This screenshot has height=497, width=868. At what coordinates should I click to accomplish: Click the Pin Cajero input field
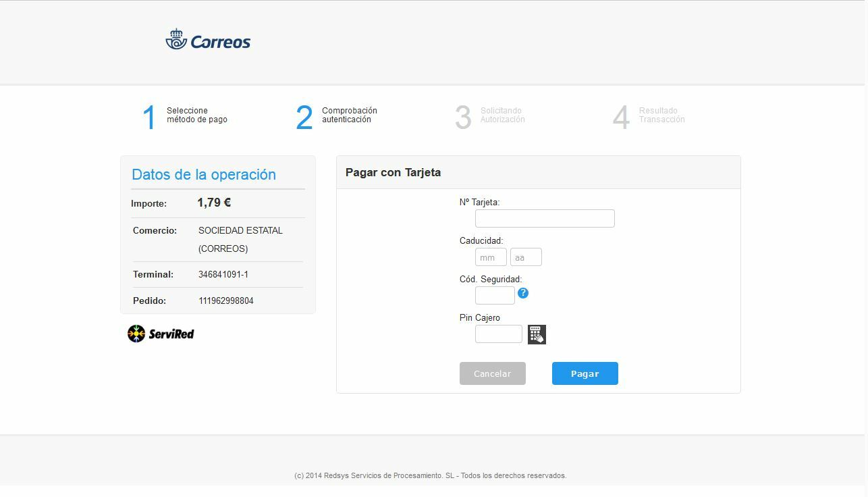coord(498,334)
